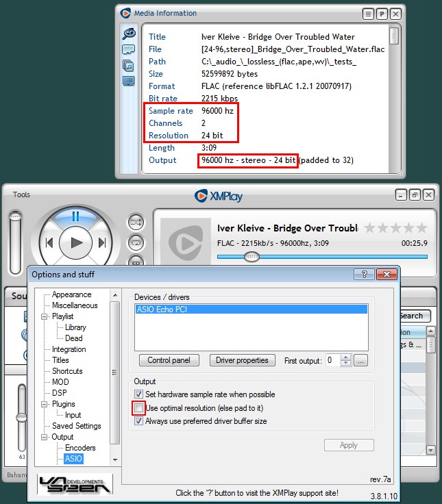Click the XMPlay logo in main window

click(219, 196)
